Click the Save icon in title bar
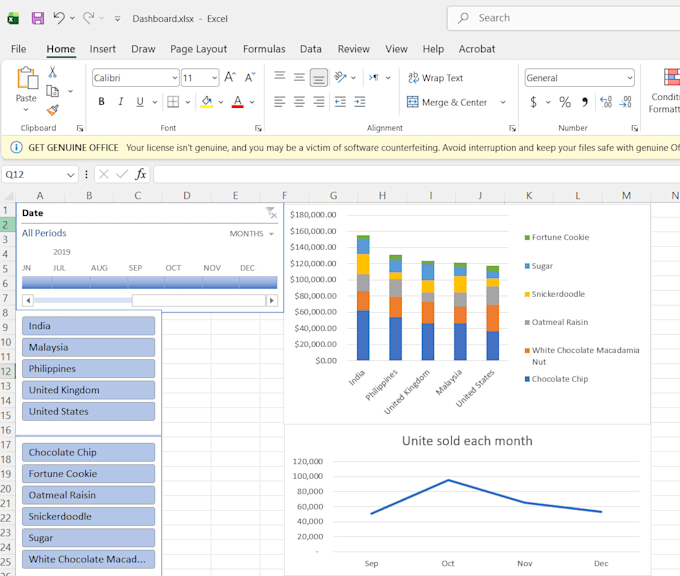 [38, 18]
